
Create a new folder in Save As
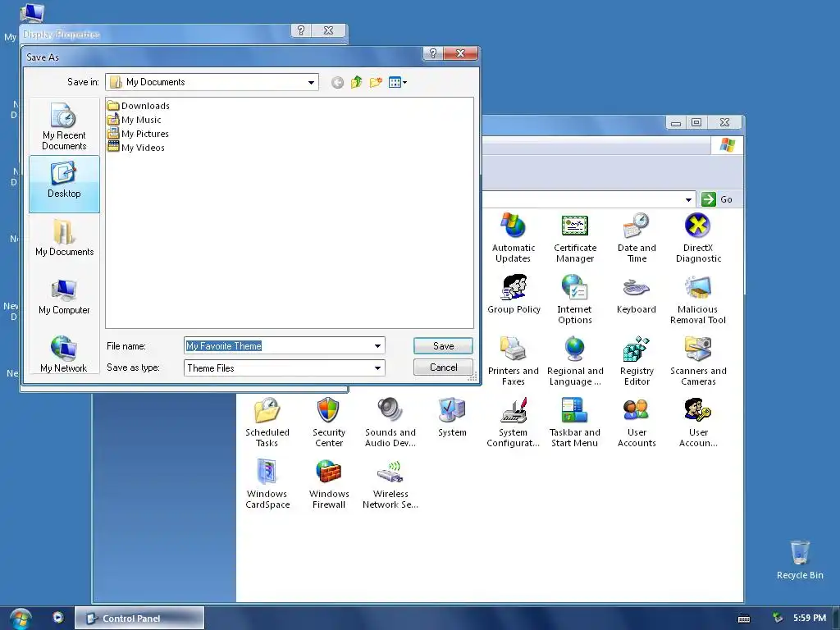pos(376,83)
